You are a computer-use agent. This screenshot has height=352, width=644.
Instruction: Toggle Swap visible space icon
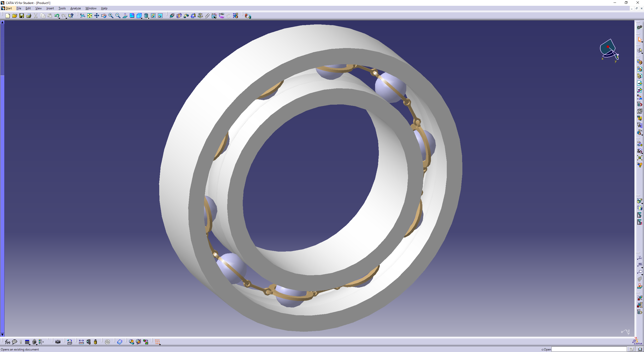coord(160,16)
